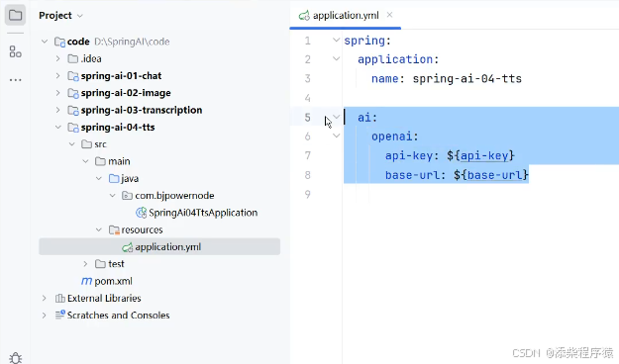The image size is (619, 364).
Task: Click the 'api-key:' key on line 7
Action: point(412,155)
